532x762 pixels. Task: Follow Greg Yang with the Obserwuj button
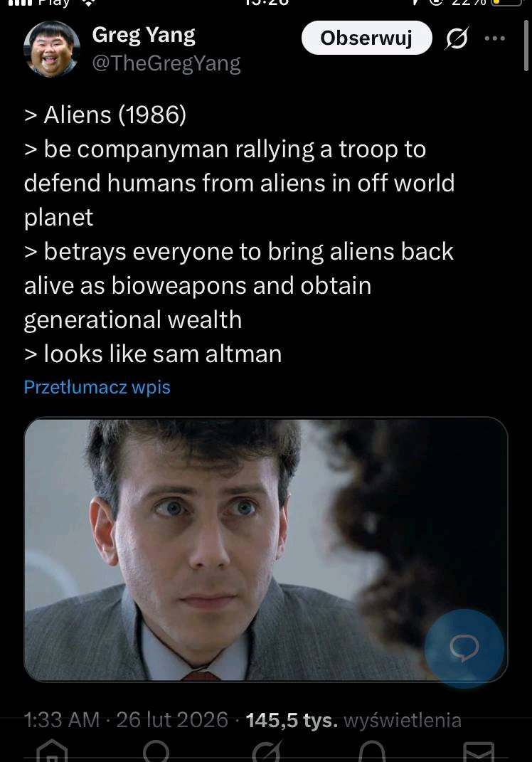366,38
